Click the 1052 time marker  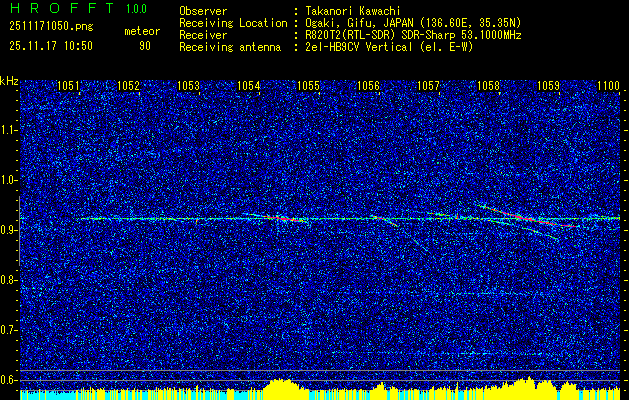click(x=128, y=85)
